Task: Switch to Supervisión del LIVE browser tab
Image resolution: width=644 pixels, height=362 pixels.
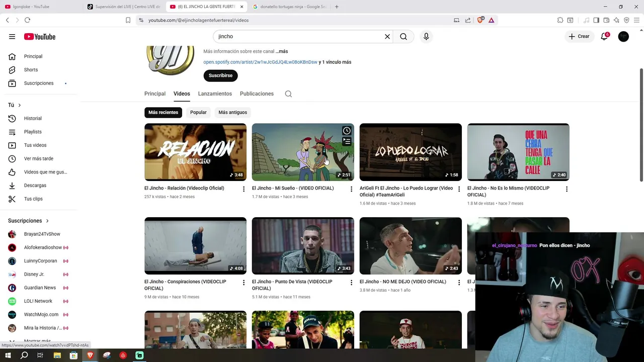Action: (x=124, y=7)
